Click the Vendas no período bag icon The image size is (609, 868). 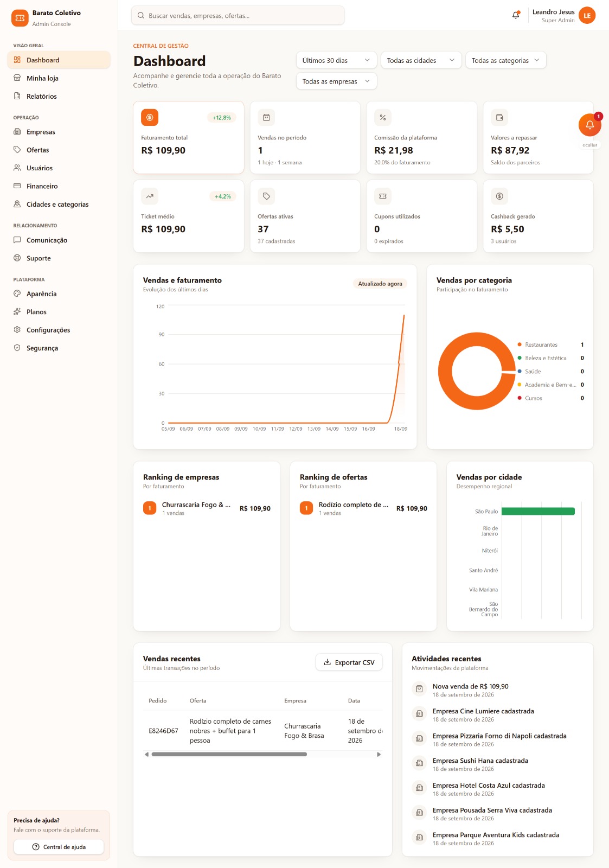266,117
